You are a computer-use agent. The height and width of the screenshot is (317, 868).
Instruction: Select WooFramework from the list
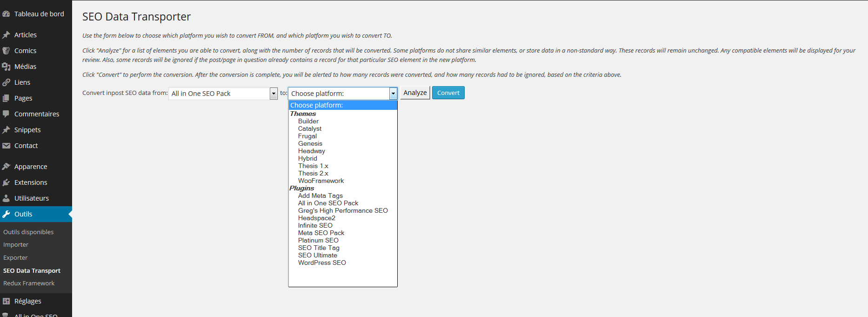[x=321, y=181]
